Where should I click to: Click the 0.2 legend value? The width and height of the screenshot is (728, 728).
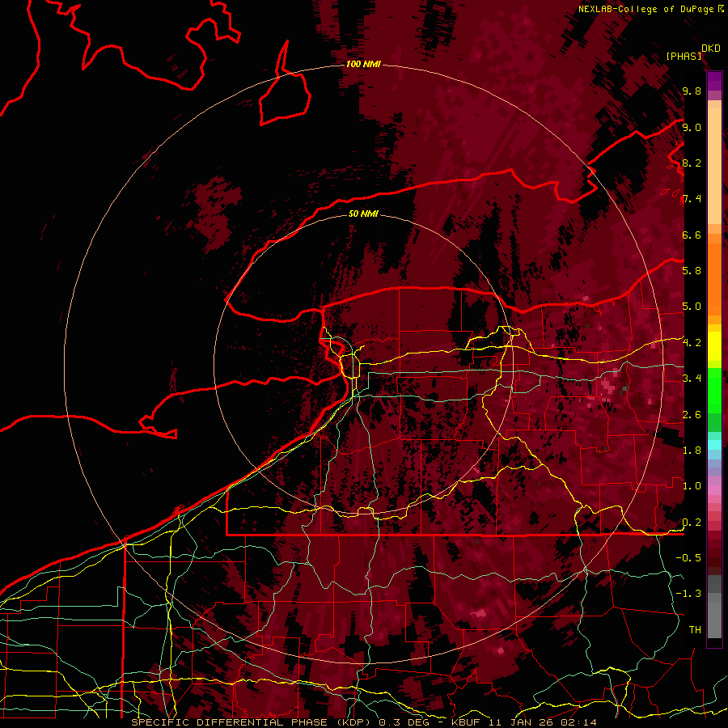[x=692, y=523]
